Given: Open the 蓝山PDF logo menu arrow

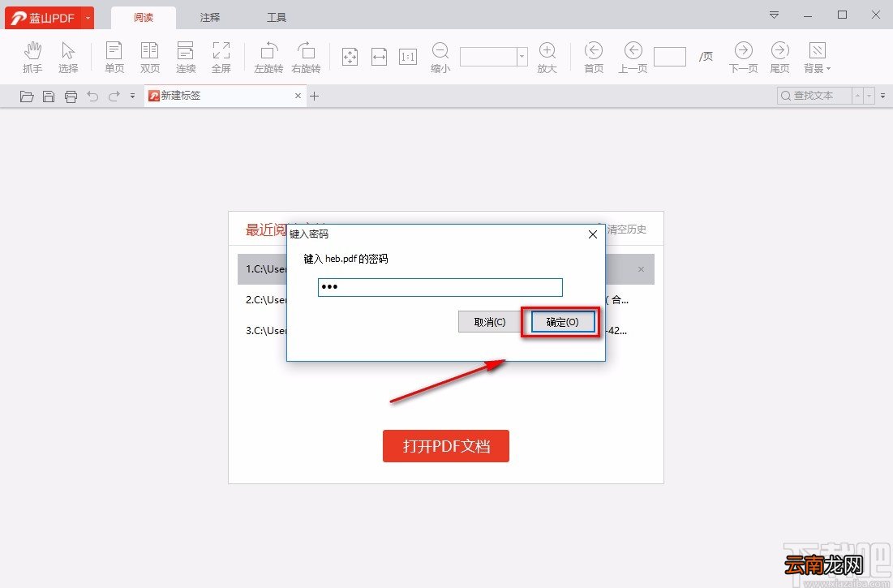Looking at the screenshot, I should tap(88, 18).
